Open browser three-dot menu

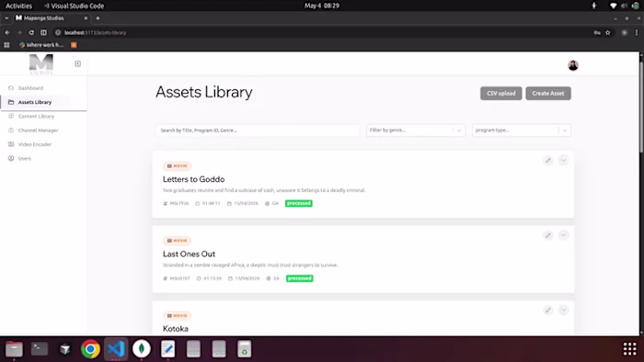[637, 32]
